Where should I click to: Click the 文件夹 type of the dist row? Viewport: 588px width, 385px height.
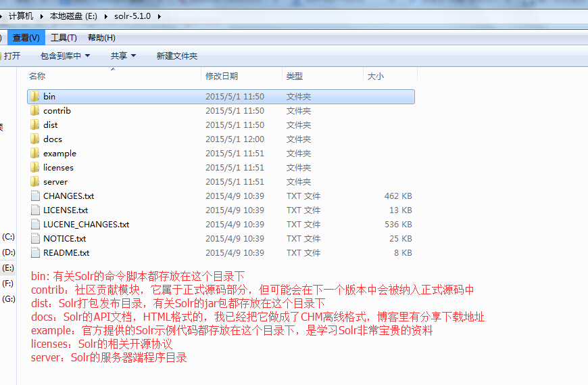(299, 125)
